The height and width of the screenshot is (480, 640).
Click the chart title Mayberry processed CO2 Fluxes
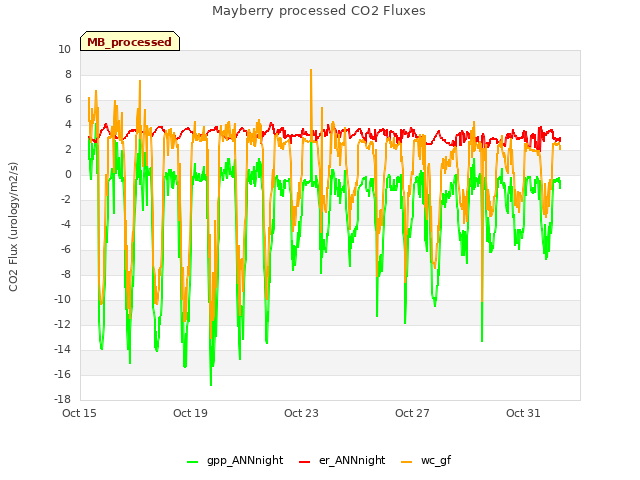point(319,11)
